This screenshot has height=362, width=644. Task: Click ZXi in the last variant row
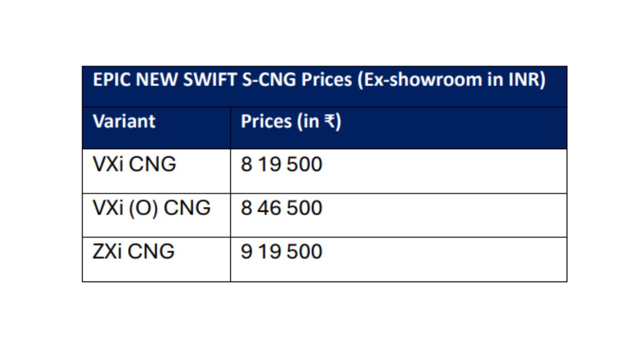pos(106,251)
